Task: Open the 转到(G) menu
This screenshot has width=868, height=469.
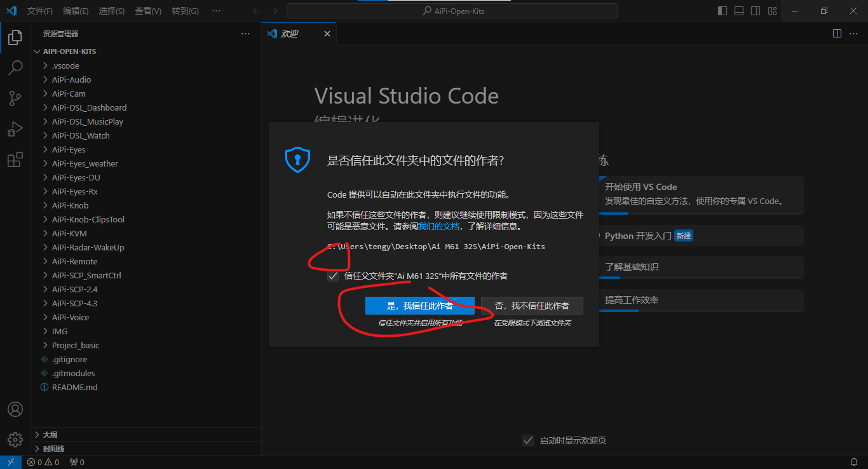Action: click(x=185, y=11)
